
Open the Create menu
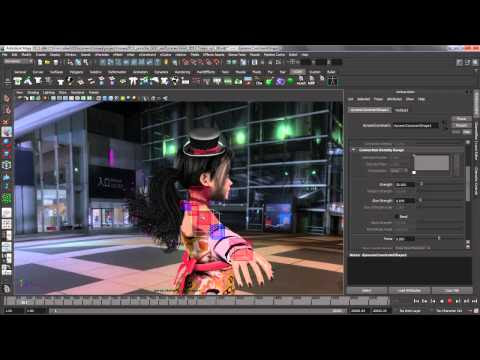tap(41, 55)
